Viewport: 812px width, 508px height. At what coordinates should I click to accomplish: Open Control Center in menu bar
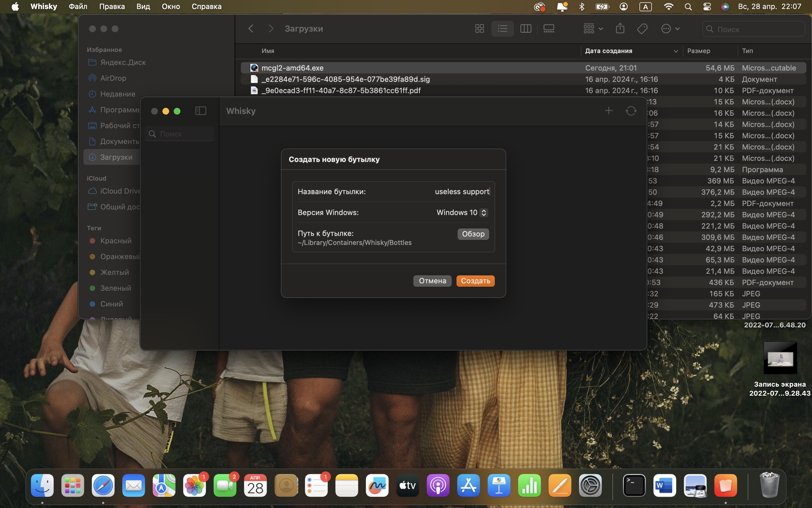707,7
